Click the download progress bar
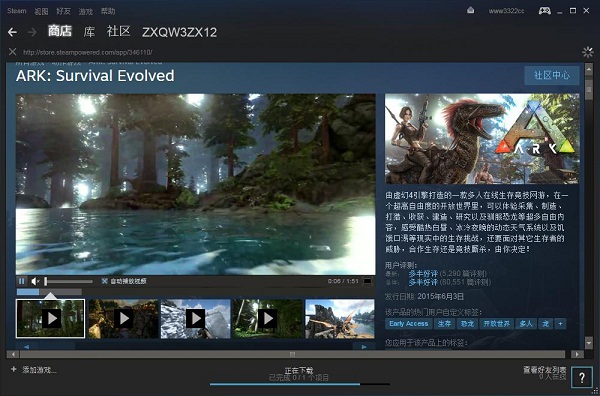Viewport: 600px width, 396px height. click(300, 384)
